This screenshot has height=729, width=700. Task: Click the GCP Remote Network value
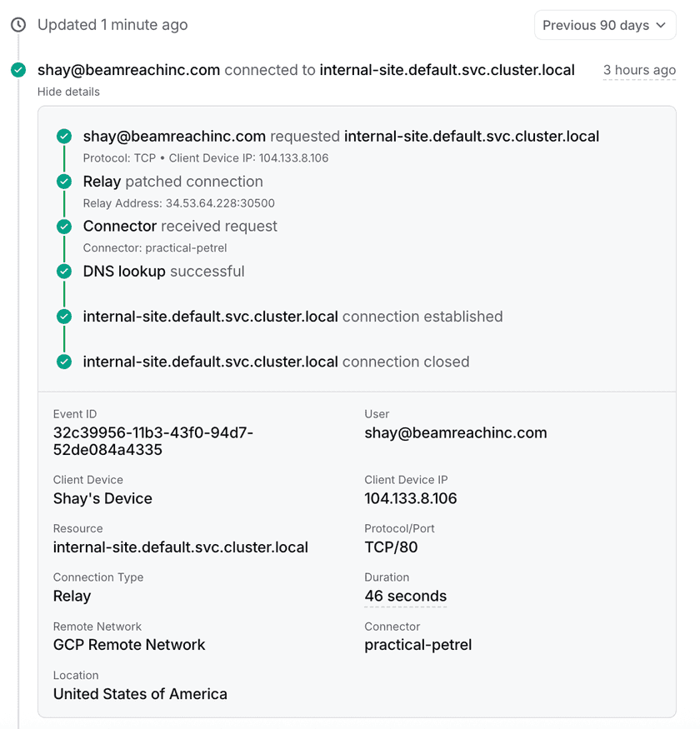click(129, 645)
